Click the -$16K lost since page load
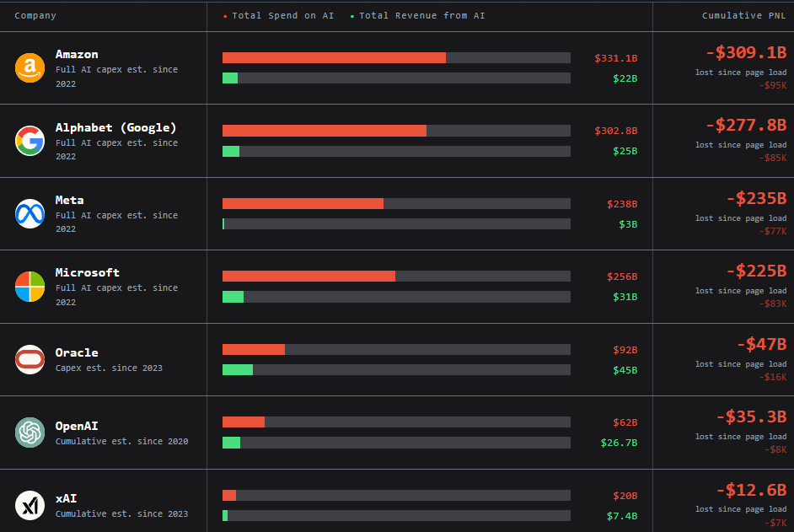 point(773,377)
